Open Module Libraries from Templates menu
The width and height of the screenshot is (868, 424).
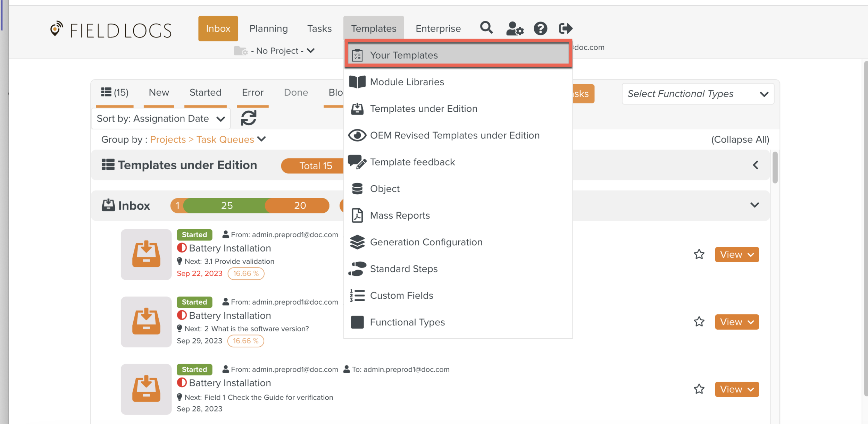407,82
